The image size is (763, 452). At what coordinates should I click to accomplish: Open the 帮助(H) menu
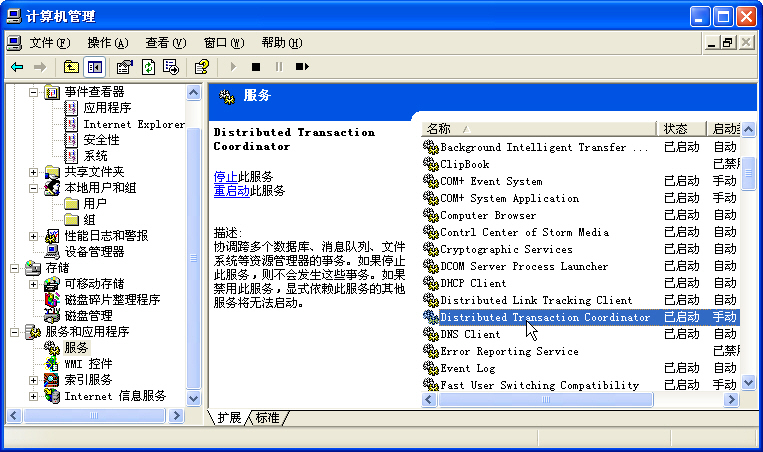tap(282, 43)
